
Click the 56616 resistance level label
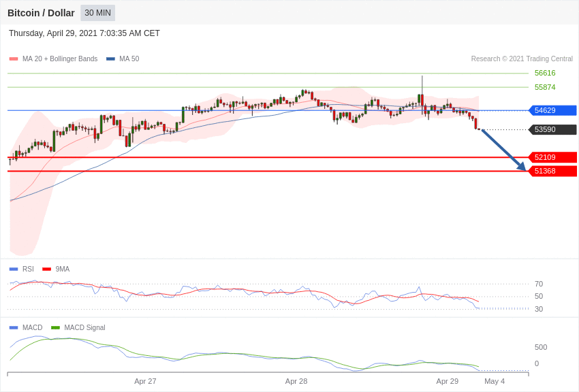(x=545, y=73)
